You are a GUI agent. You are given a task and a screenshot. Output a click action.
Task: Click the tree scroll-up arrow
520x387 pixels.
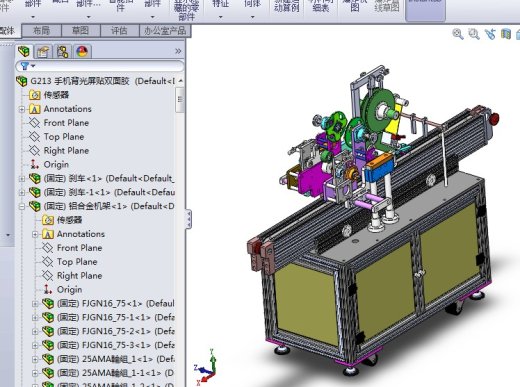[x=180, y=81]
